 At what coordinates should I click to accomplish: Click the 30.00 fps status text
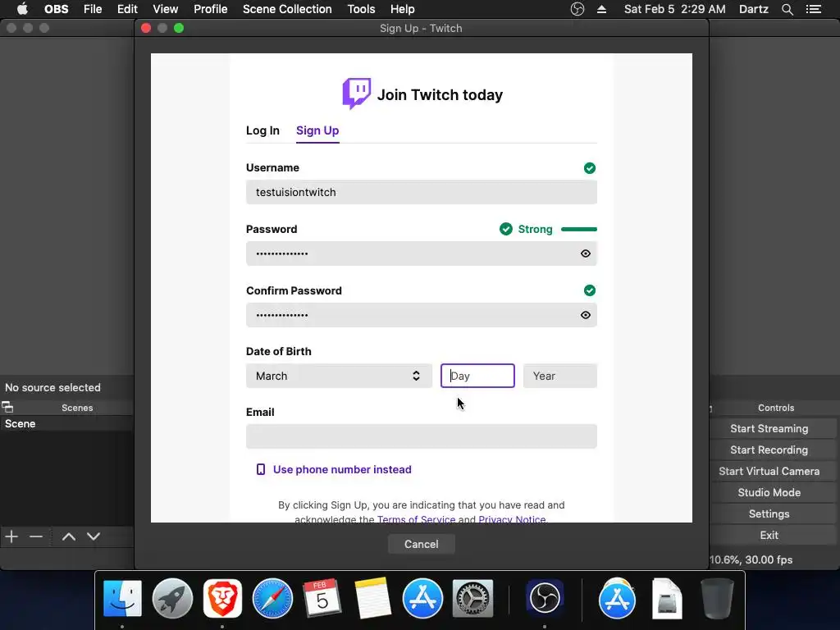(x=769, y=559)
